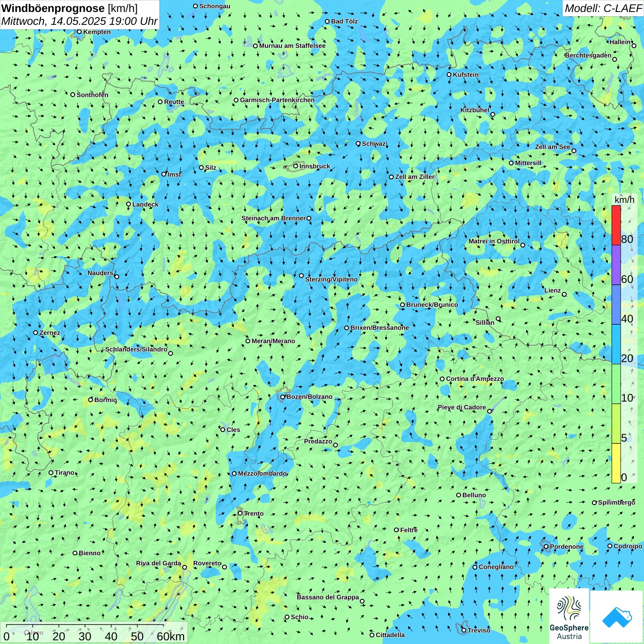Click the Tirano location marker

[51, 473]
